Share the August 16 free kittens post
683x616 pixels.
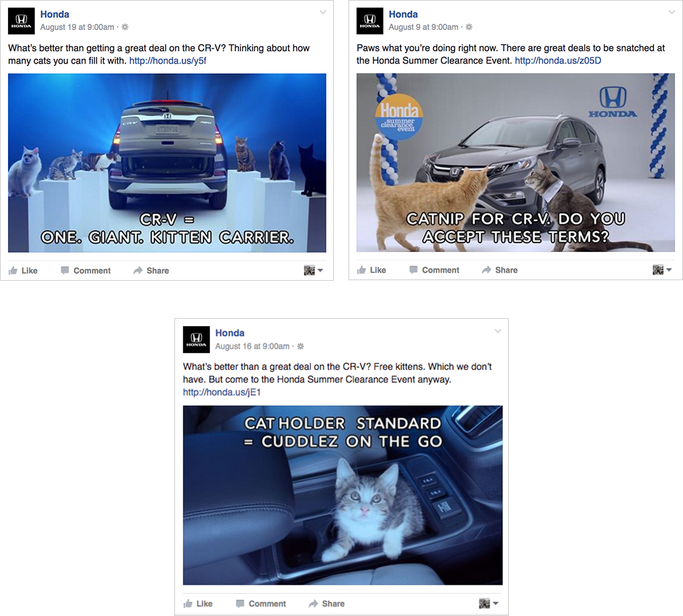(327, 603)
